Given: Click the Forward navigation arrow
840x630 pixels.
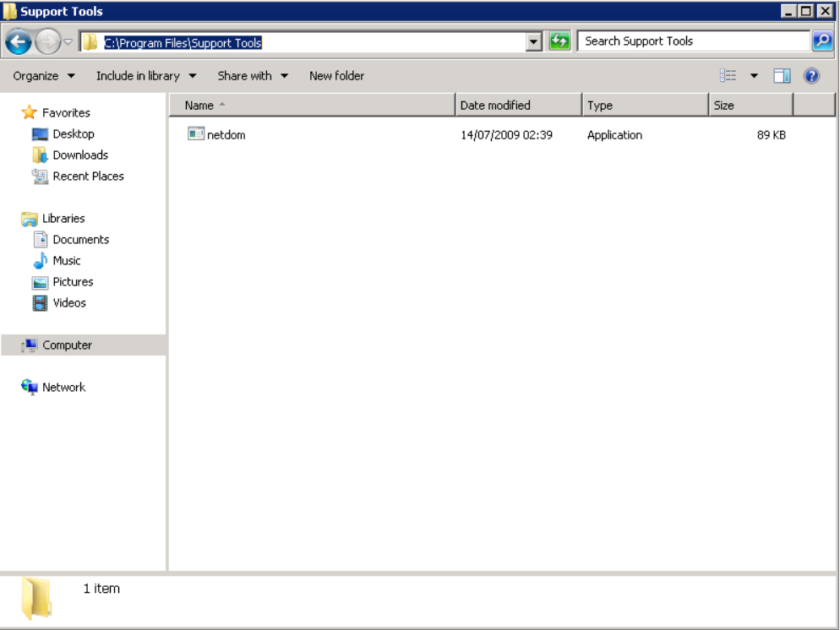Looking at the screenshot, I should pos(47,41).
